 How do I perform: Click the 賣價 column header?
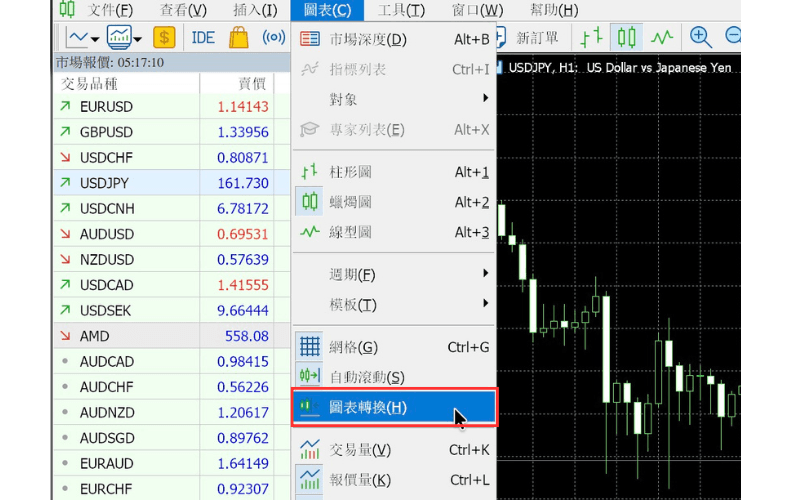237,84
